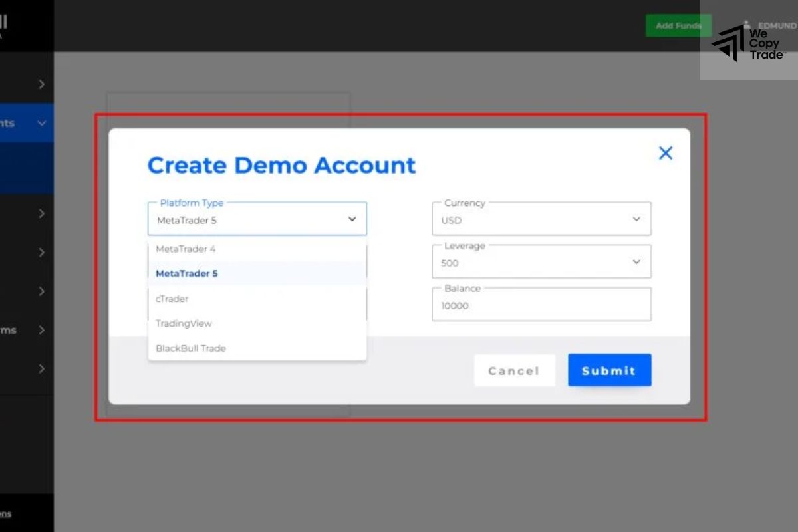This screenshot has width=798, height=532.
Task: Select the cTrader platform option
Action: click(172, 299)
